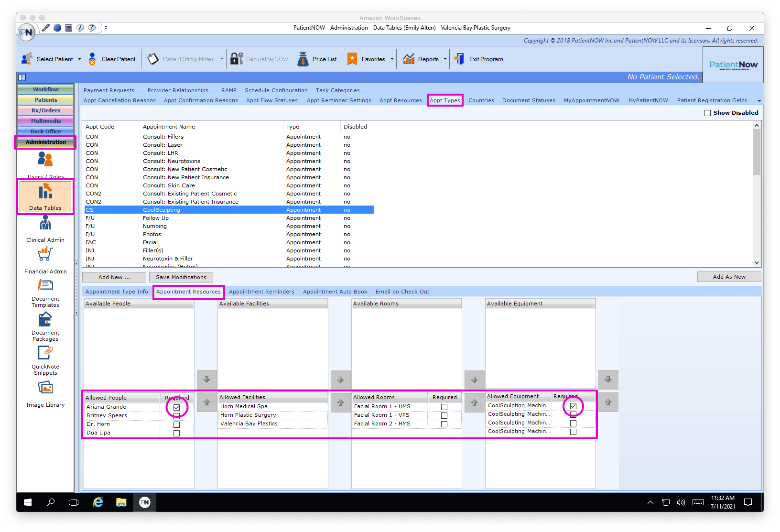
Task: Click Appt Code column header
Action: point(112,127)
